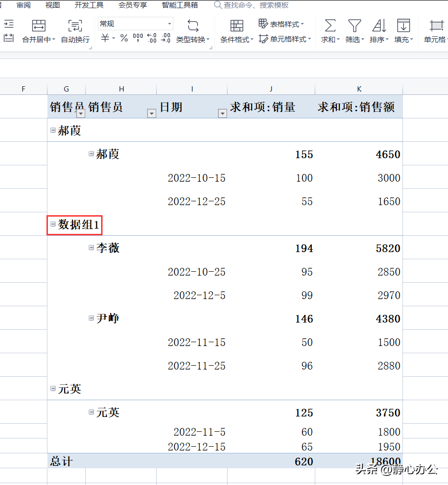Open 填充 dropdown arrow
The image size is (448, 485).
point(412,39)
